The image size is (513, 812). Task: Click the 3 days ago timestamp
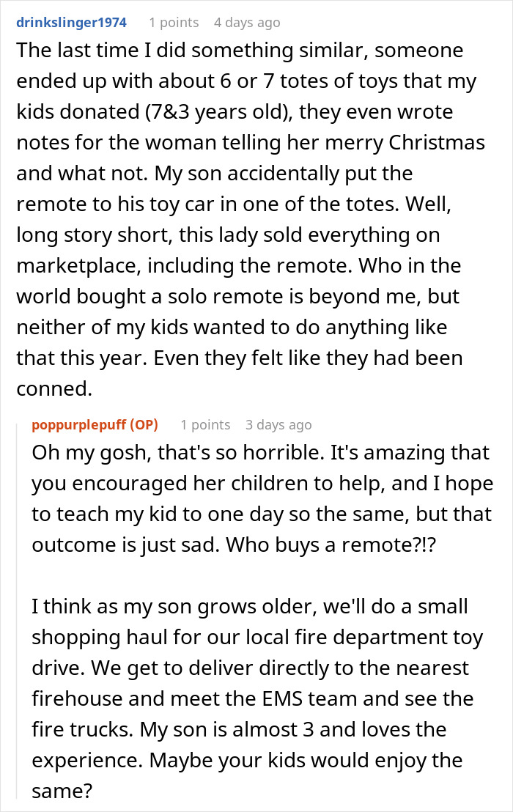278,425
